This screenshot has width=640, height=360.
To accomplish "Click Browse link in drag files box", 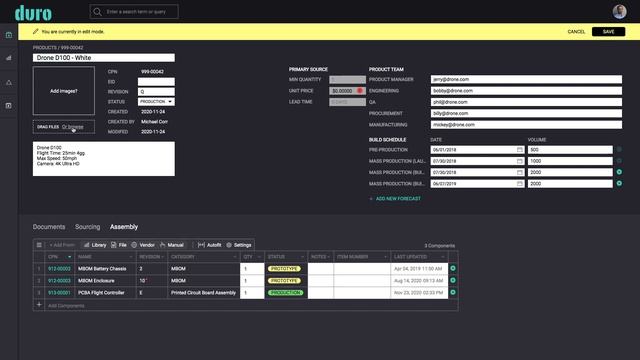I will point(73,127).
